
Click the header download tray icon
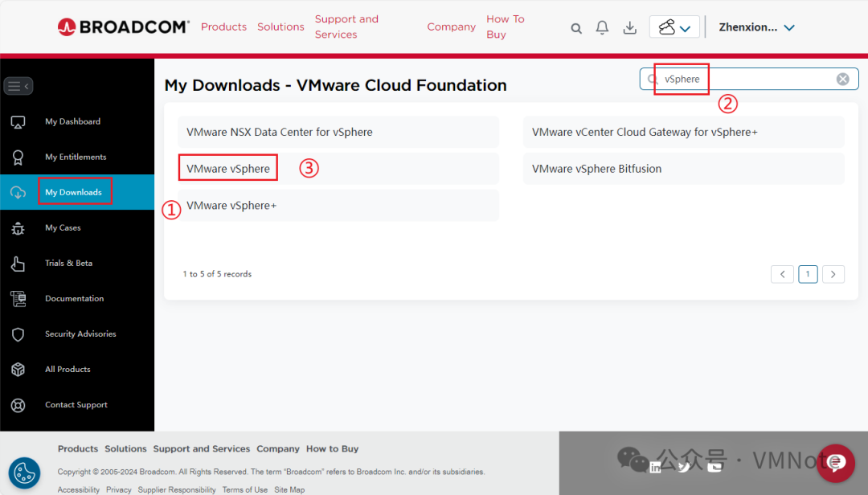click(x=629, y=27)
